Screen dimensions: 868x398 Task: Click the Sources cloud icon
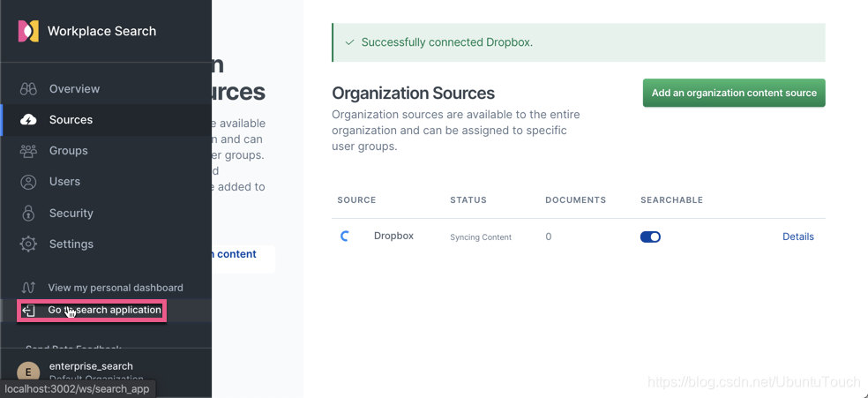coord(28,119)
